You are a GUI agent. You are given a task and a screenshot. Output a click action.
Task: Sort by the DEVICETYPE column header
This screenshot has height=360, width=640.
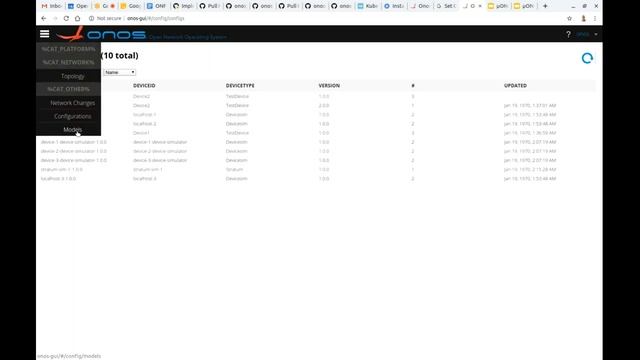pyautogui.click(x=240, y=86)
